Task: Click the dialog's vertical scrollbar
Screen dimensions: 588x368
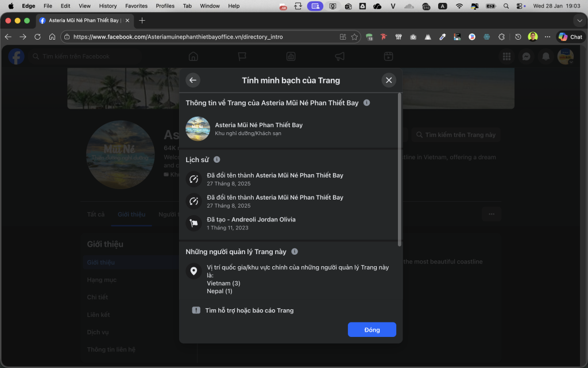Action: 400,172
